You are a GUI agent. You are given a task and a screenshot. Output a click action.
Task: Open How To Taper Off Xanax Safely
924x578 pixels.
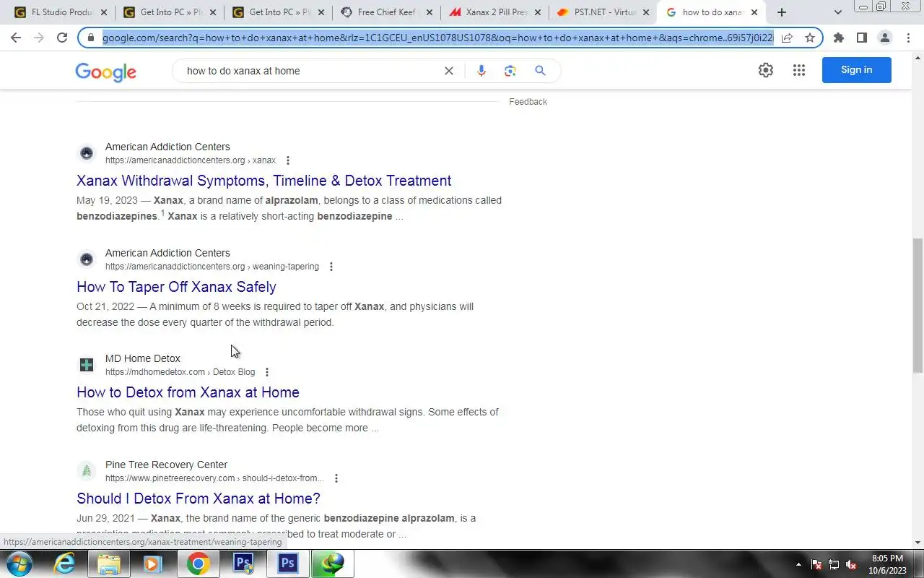[x=176, y=287]
